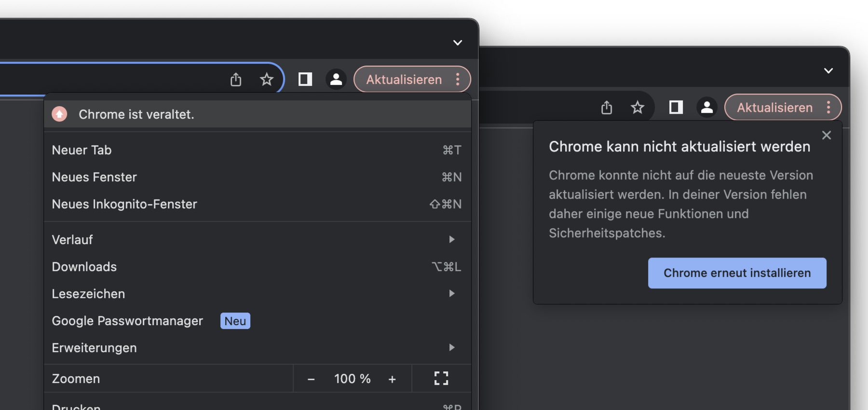Screen dimensions: 868x410
Task: Click Aktualisieren button in right window
Action: (774, 107)
